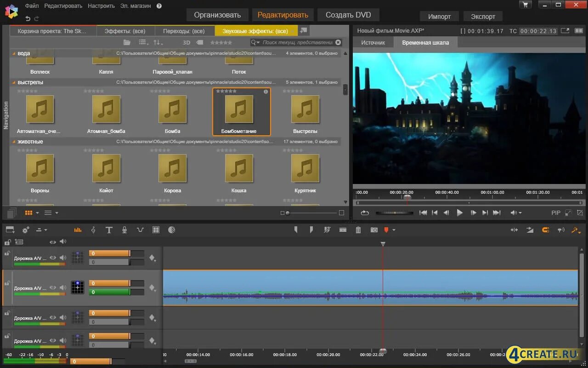The height and width of the screenshot is (368, 588).
Task: Toggle all tracks mute speaker in header
Action: pos(62,241)
